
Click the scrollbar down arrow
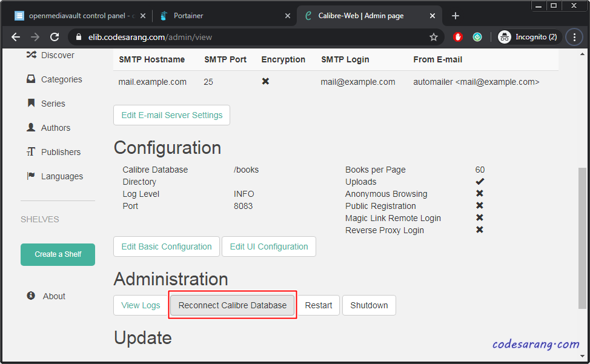tap(582, 356)
